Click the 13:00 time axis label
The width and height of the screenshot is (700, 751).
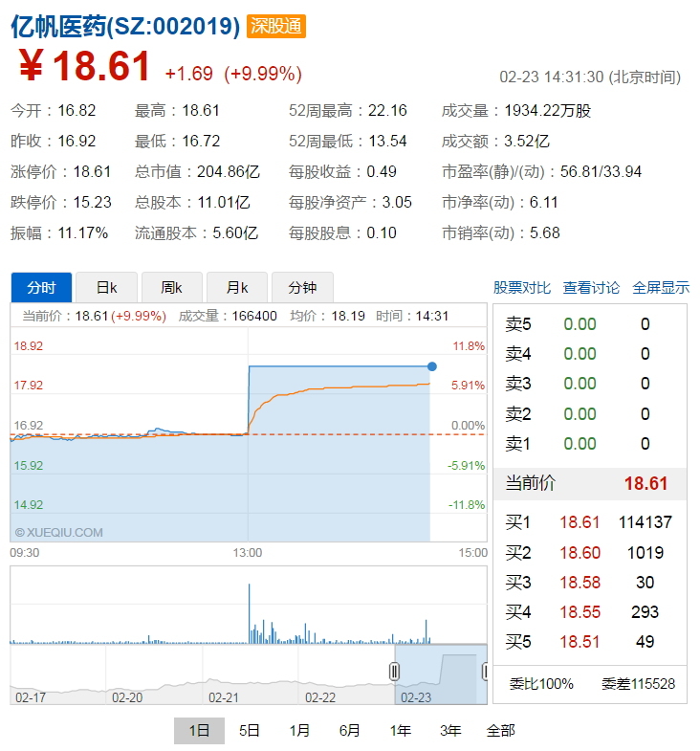[248, 553]
